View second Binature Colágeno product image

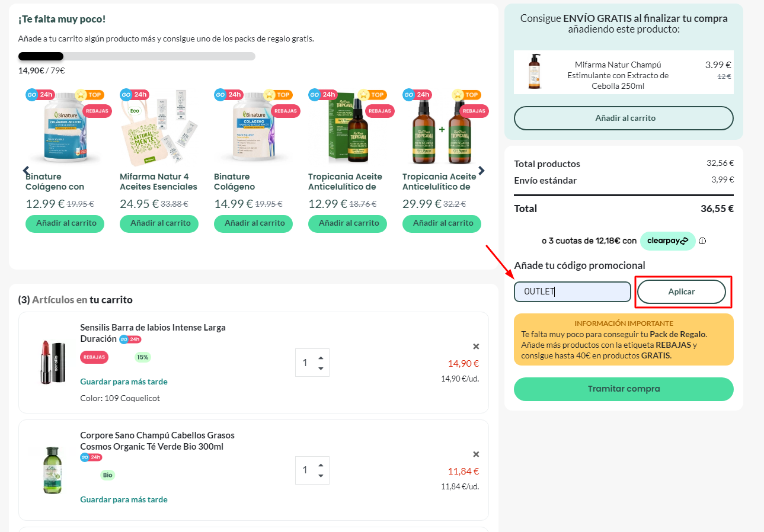pyautogui.click(x=253, y=127)
